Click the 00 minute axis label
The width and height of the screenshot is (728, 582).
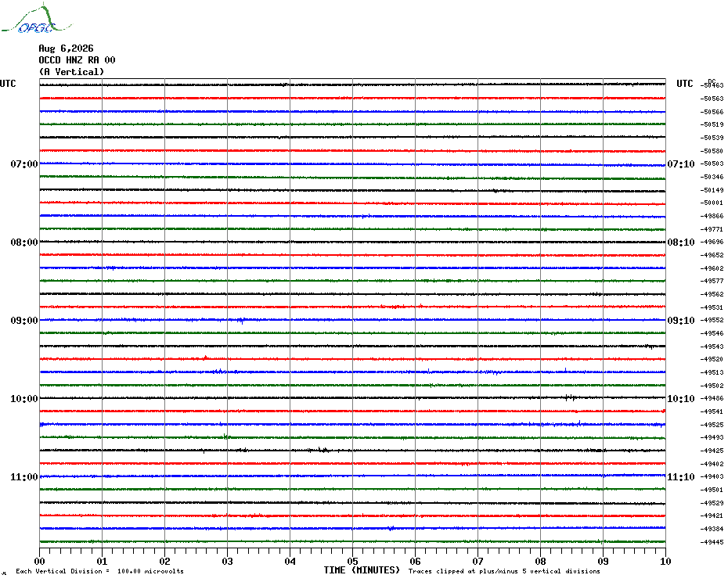tap(39, 561)
